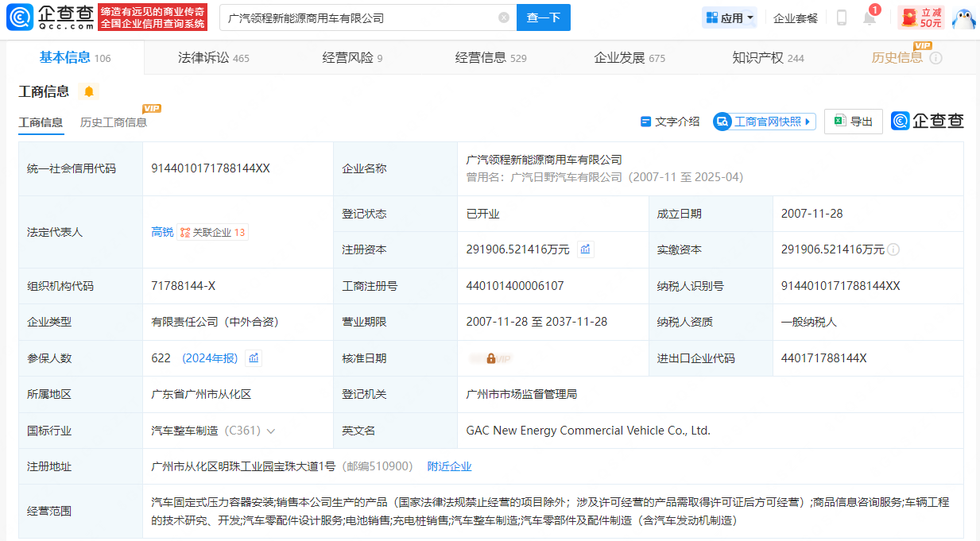Click import-export code 440171788144X

click(x=823, y=358)
